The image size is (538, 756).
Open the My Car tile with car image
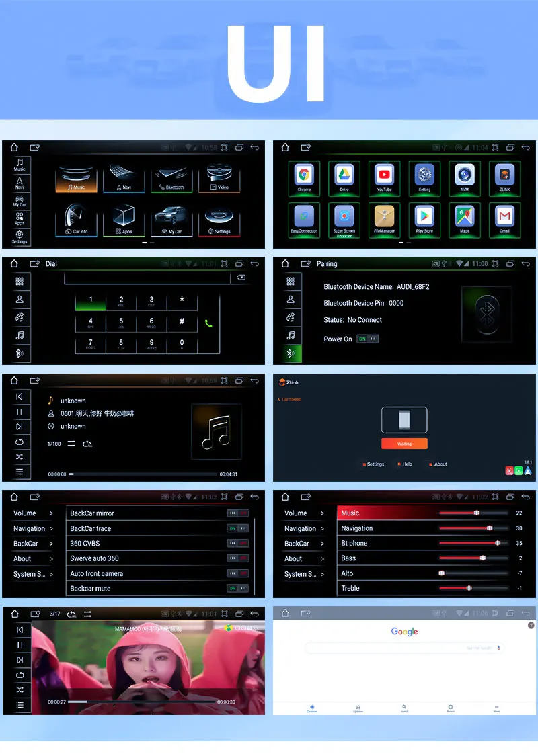point(171,221)
